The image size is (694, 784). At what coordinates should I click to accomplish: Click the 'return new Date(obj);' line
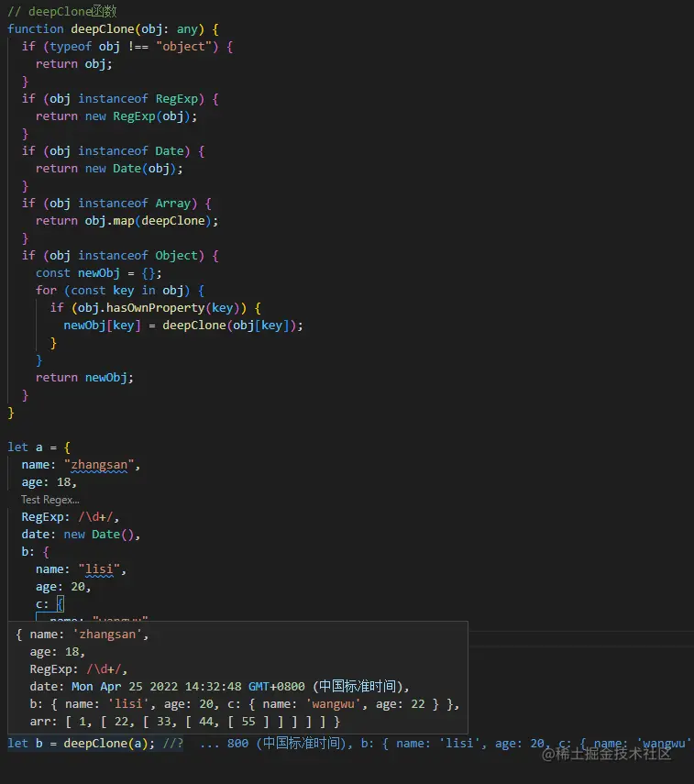pos(109,169)
